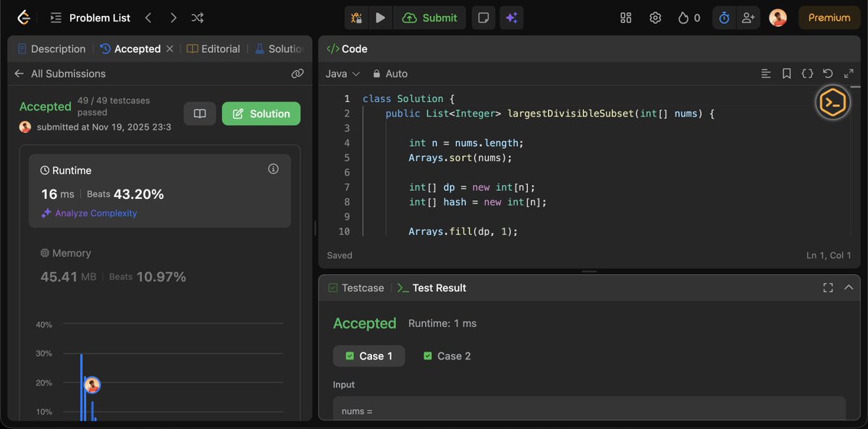Open the Problem List panel
This screenshot has height=429, width=868.
90,17
